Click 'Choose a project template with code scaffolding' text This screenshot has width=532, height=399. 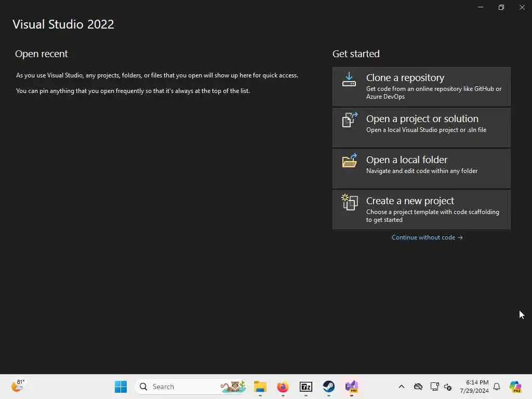click(x=433, y=216)
